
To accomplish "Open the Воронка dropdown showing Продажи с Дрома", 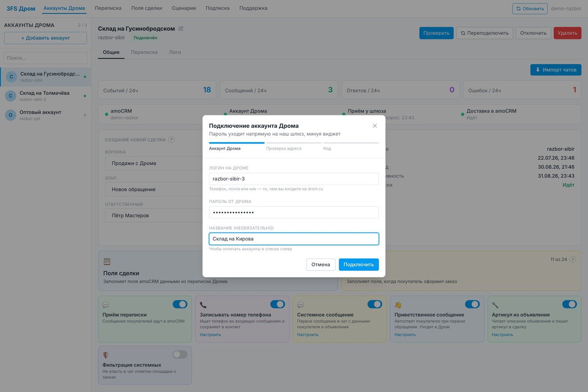I will point(154,163).
